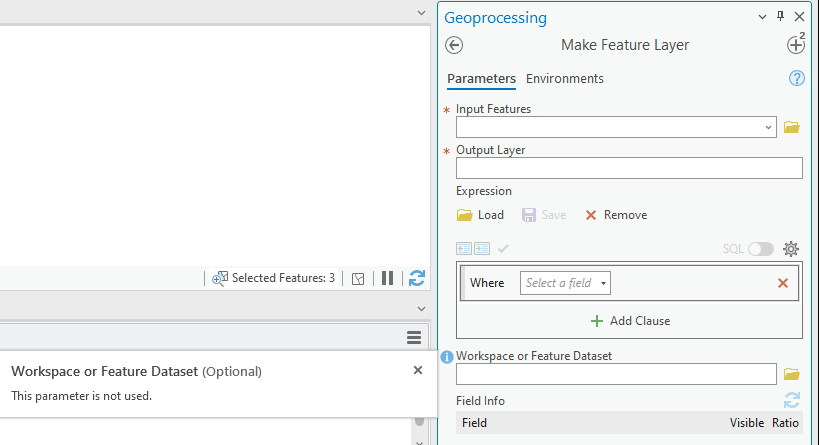
Task: Open a new tool with the plus icon
Action: pyautogui.click(x=796, y=45)
